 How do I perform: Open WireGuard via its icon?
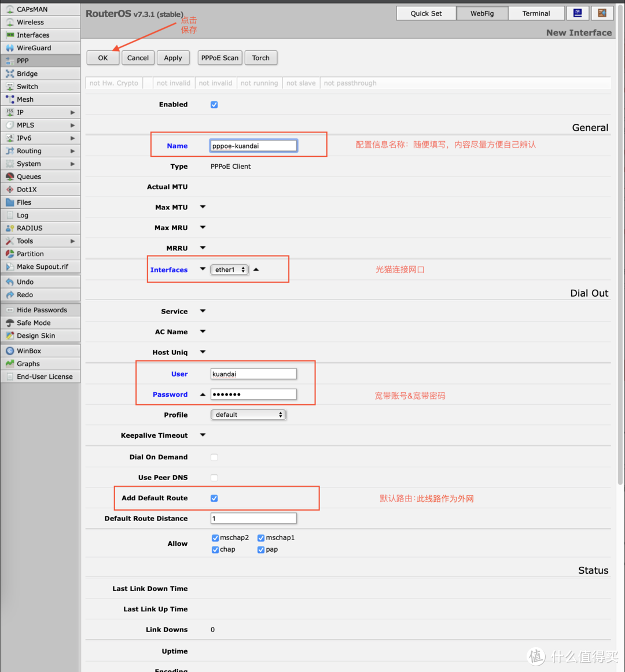click(x=10, y=47)
